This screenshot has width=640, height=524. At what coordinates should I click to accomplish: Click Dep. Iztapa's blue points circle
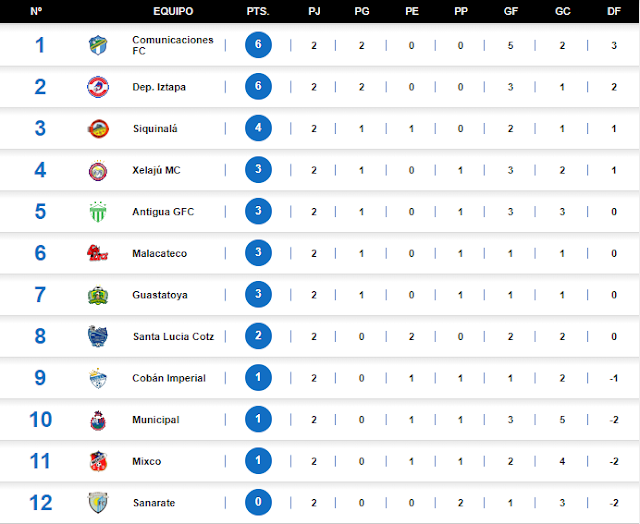pyautogui.click(x=258, y=86)
